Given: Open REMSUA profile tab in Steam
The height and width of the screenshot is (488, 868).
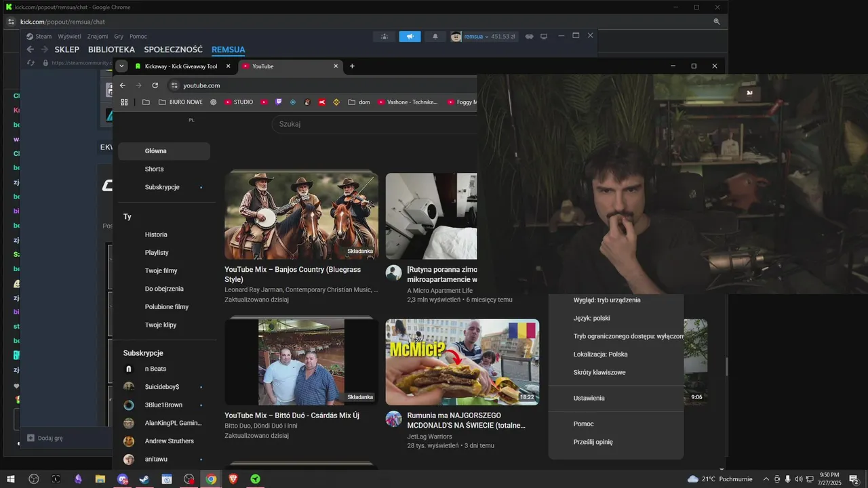Looking at the screenshot, I should pos(228,49).
